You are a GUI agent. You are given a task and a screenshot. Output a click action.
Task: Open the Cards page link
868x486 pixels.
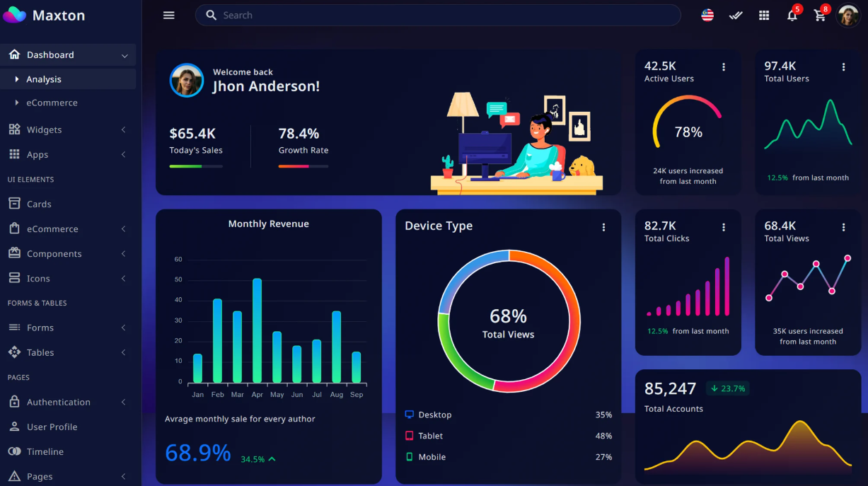point(39,204)
